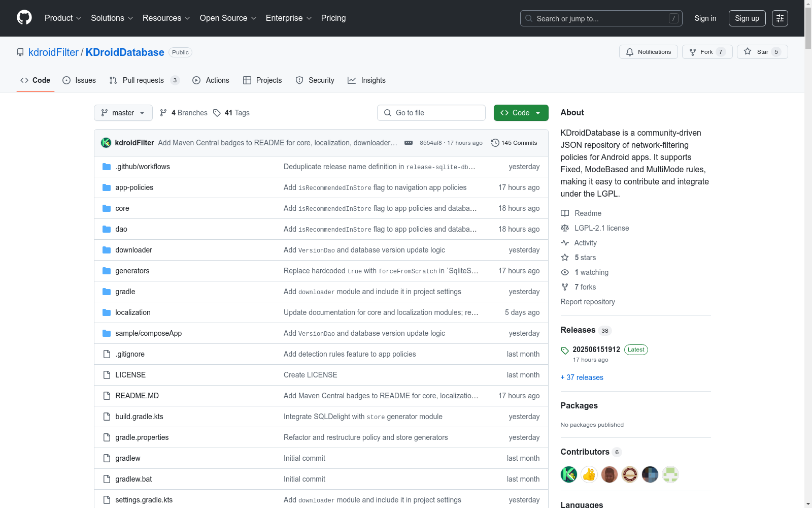Click the LICENSE file icon
This screenshot has width=812, height=508.
point(107,375)
